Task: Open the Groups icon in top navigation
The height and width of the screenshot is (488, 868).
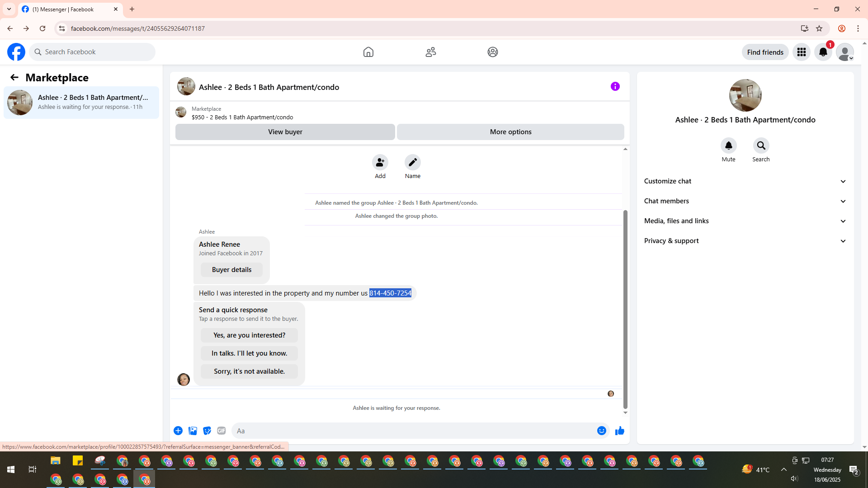Action: pyautogui.click(x=493, y=52)
